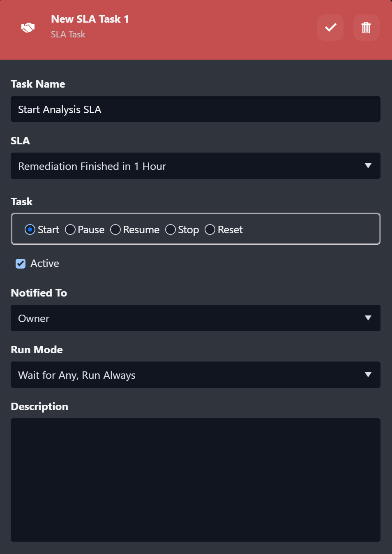
Task: Expand the Notified To dropdown
Action: click(195, 318)
